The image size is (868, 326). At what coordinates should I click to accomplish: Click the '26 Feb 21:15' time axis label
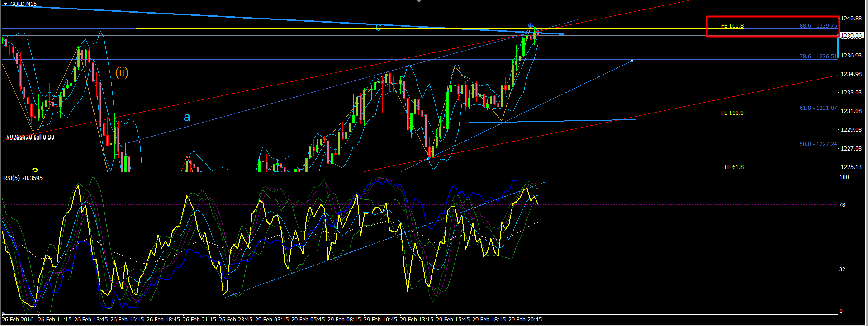[199, 320]
